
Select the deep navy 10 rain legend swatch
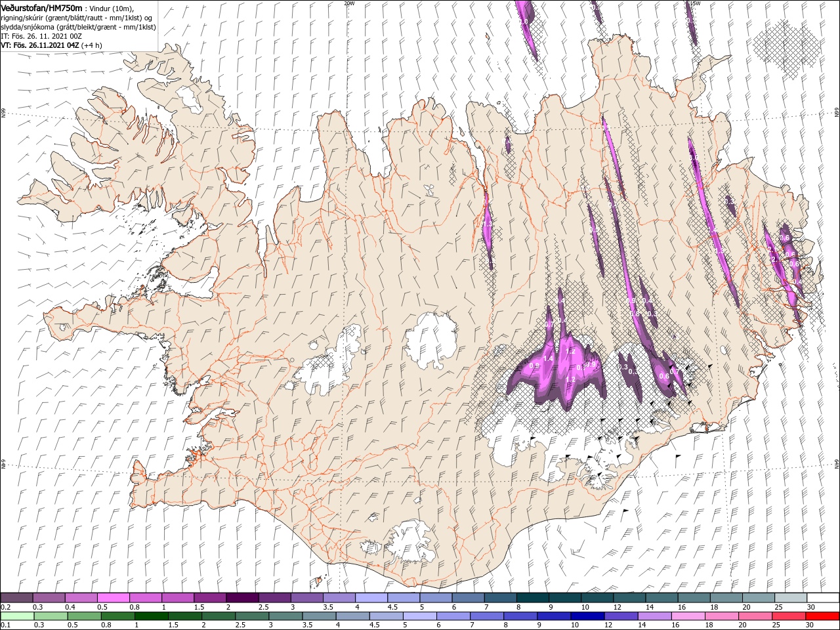click(587, 616)
